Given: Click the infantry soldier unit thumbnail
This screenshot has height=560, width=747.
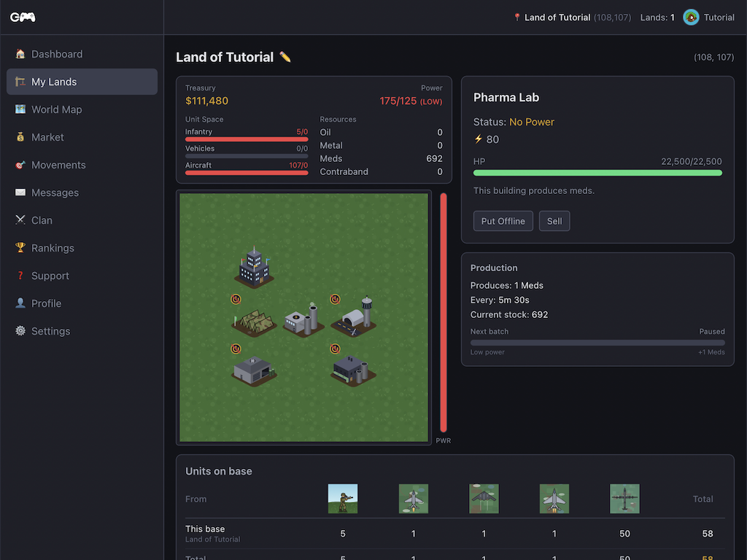Looking at the screenshot, I should pos(343,499).
